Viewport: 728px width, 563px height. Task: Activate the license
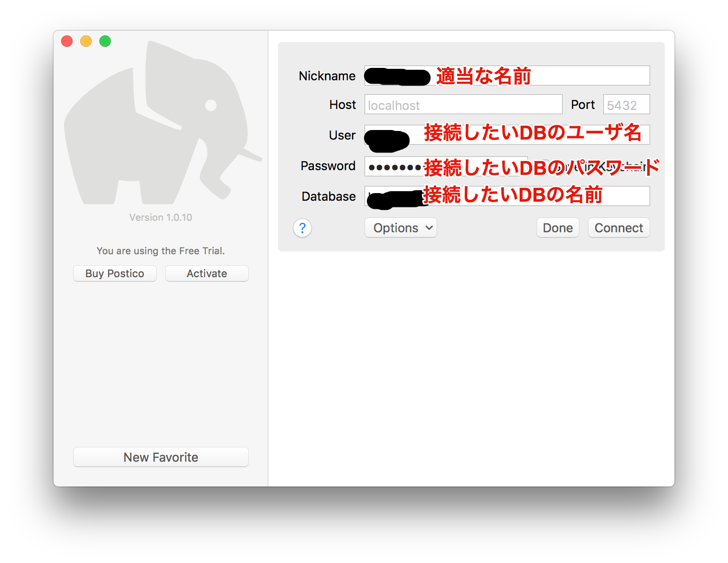[x=206, y=273]
